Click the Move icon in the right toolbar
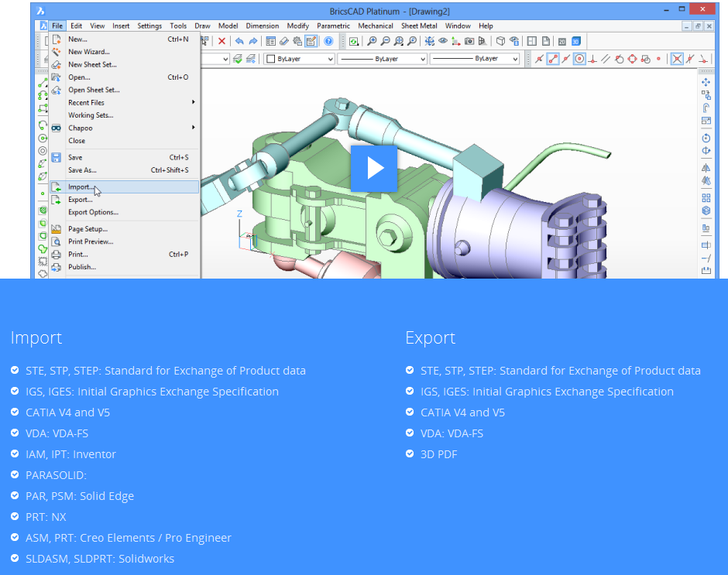The width and height of the screenshot is (728, 575). [706, 83]
